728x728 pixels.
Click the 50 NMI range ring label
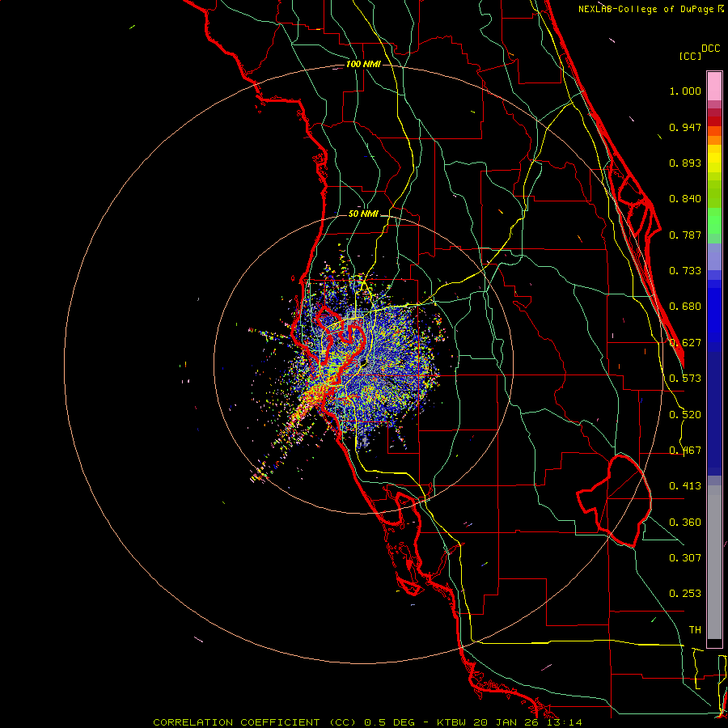click(x=363, y=214)
